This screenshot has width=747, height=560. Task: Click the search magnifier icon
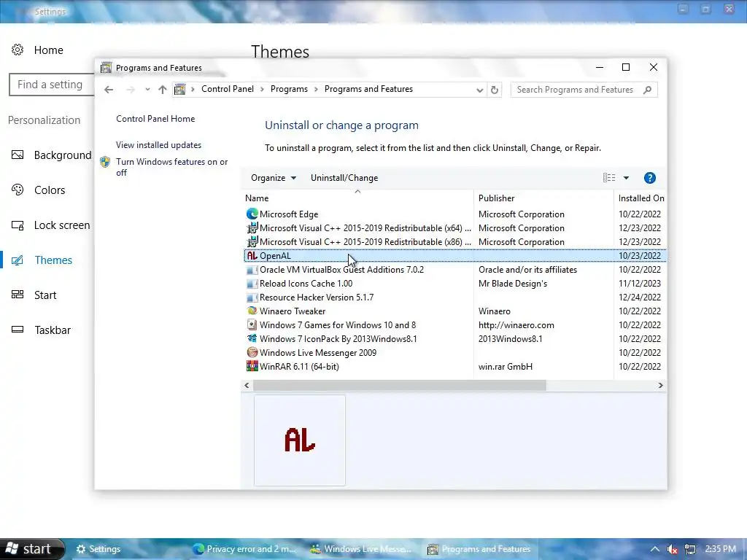point(648,90)
